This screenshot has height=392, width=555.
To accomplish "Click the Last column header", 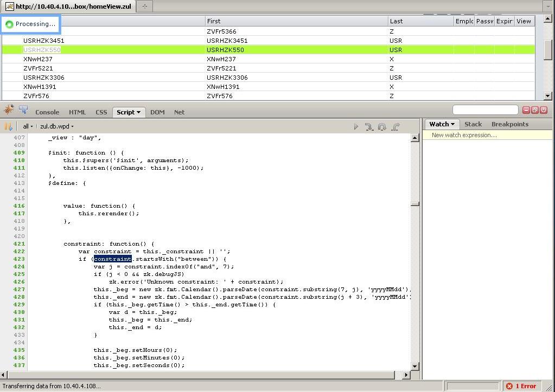I will coord(421,21).
